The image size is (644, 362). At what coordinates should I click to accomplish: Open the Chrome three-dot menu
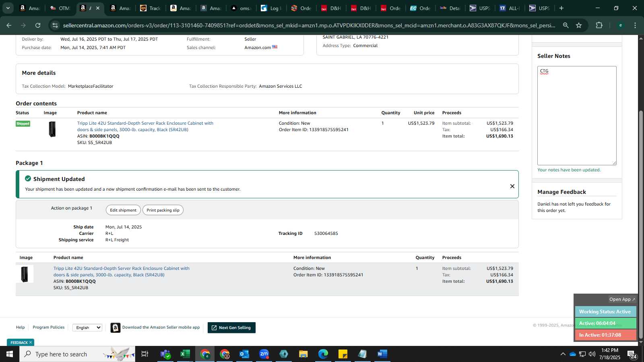tap(635, 25)
